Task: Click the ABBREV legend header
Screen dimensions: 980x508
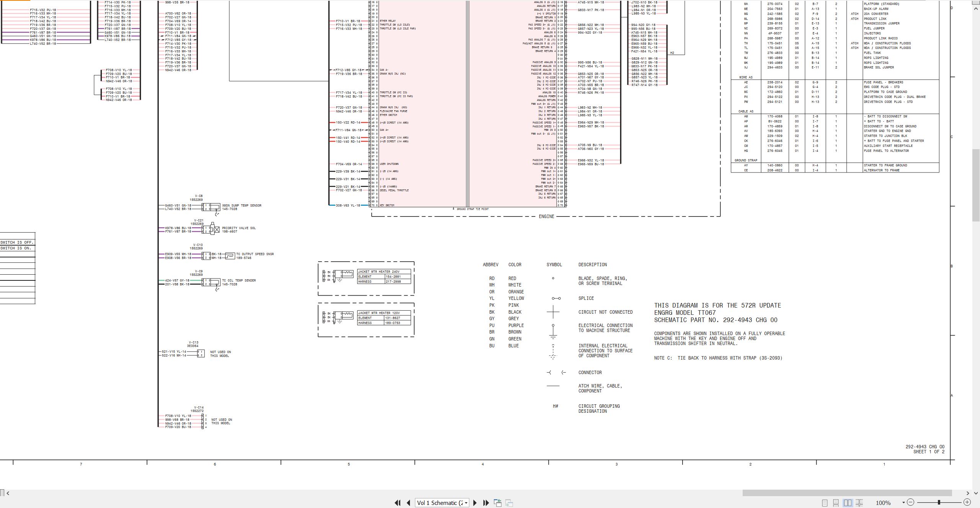Action: [x=491, y=265]
